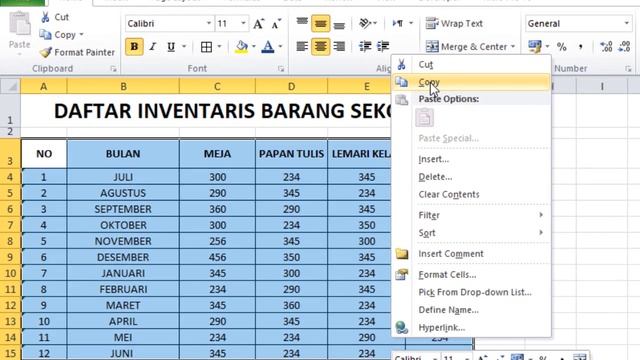Open the General number format dropdown
Image resolution: width=640 pixels, height=360 pixels.
click(627, 24)
